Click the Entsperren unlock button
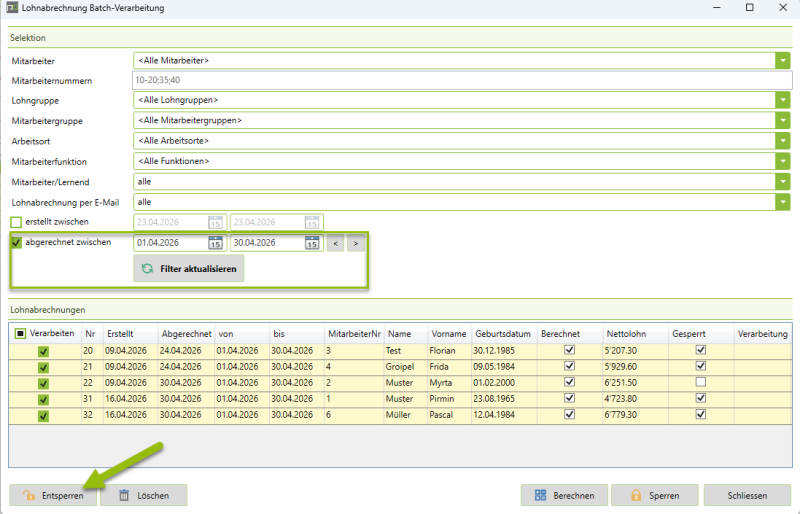800x514 pixels. [54, 495]
